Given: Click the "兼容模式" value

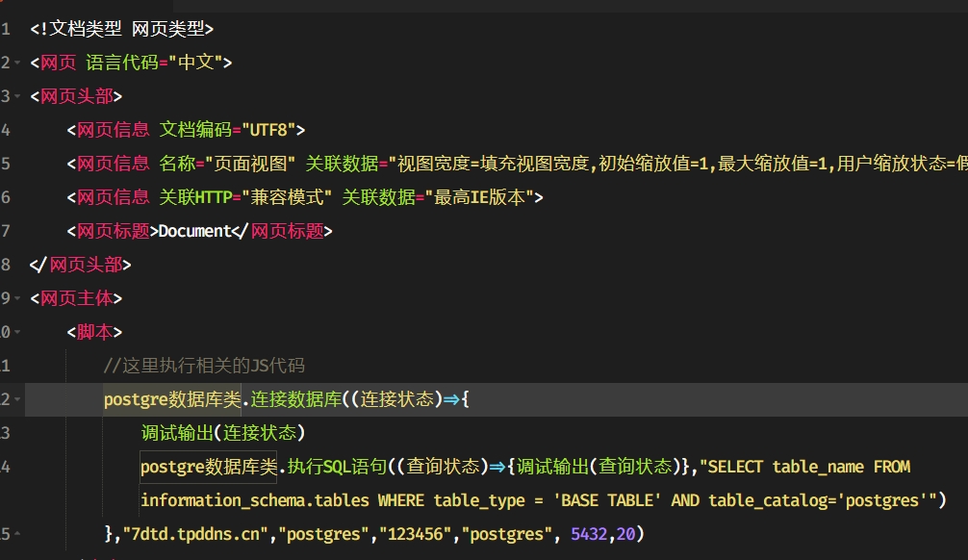Looking at the screenshot, I should (x=287, y=197).
